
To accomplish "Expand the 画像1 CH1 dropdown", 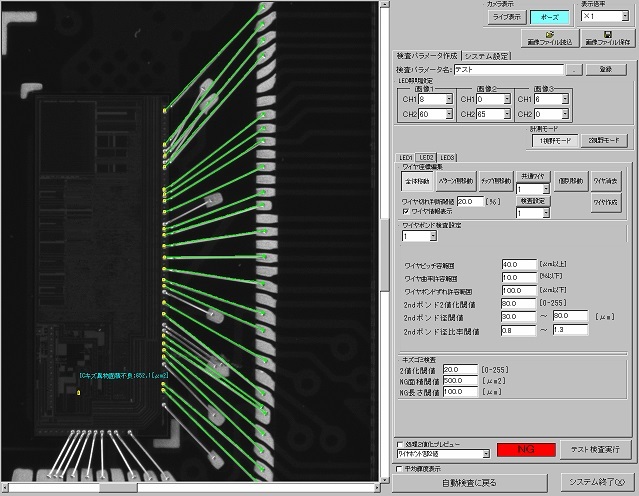I will point(450,100).
